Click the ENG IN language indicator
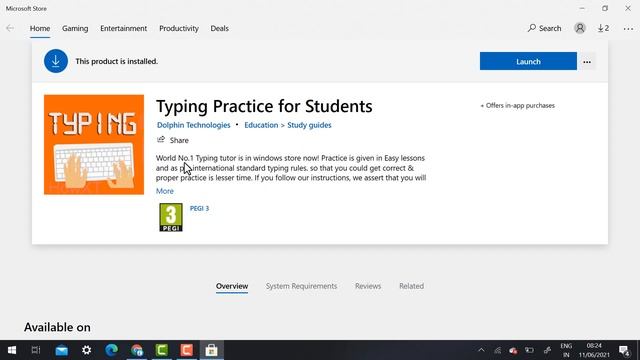Image resolution: width=640 pixels, height=360 pixels. click(x=566, y=350)
